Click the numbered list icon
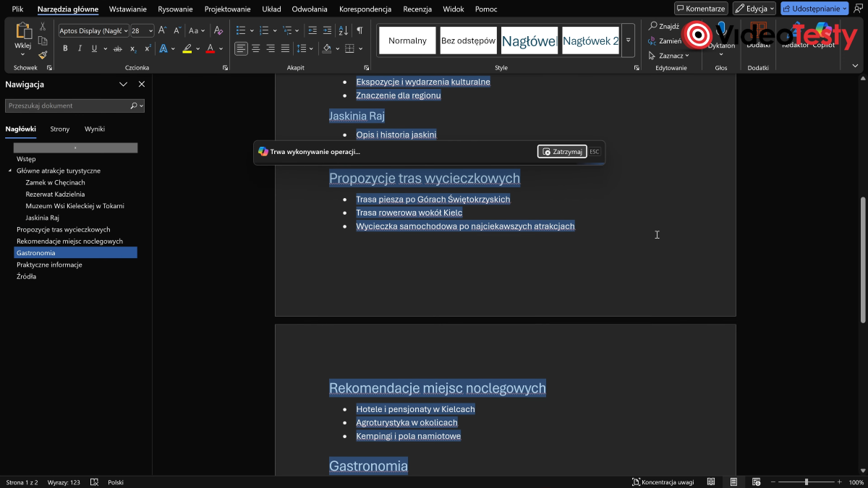Viewport: 868px width, 488px height. pos(264,30)
